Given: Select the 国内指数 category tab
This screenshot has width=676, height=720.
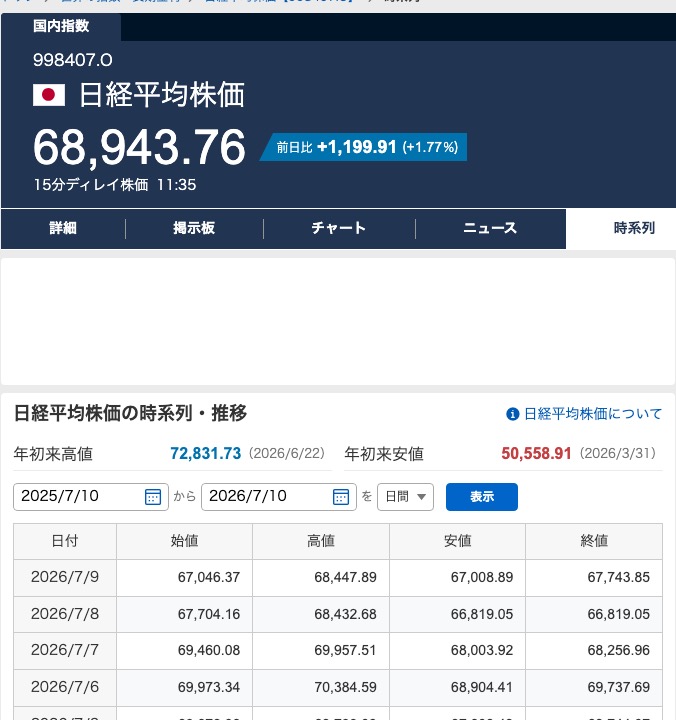Looking at the screenshot, I should coord(61,27).
